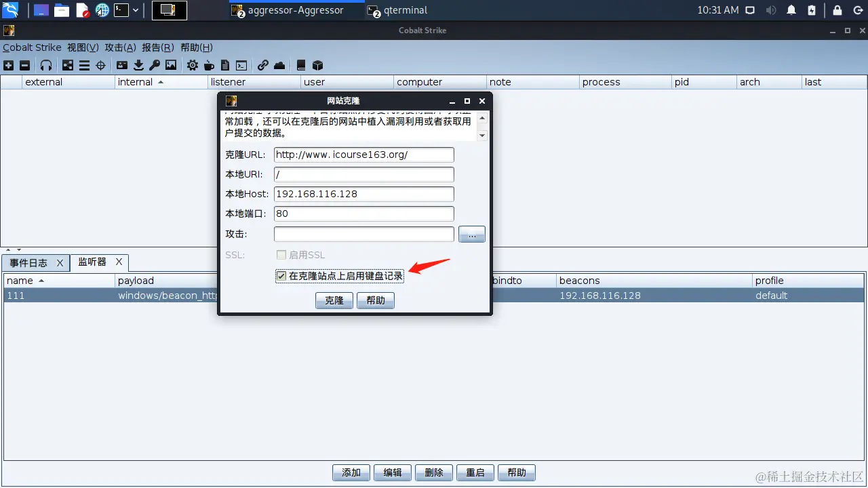
Task: Click the browse (...) button next to 攻击
Action: click(x=472, y=234)
